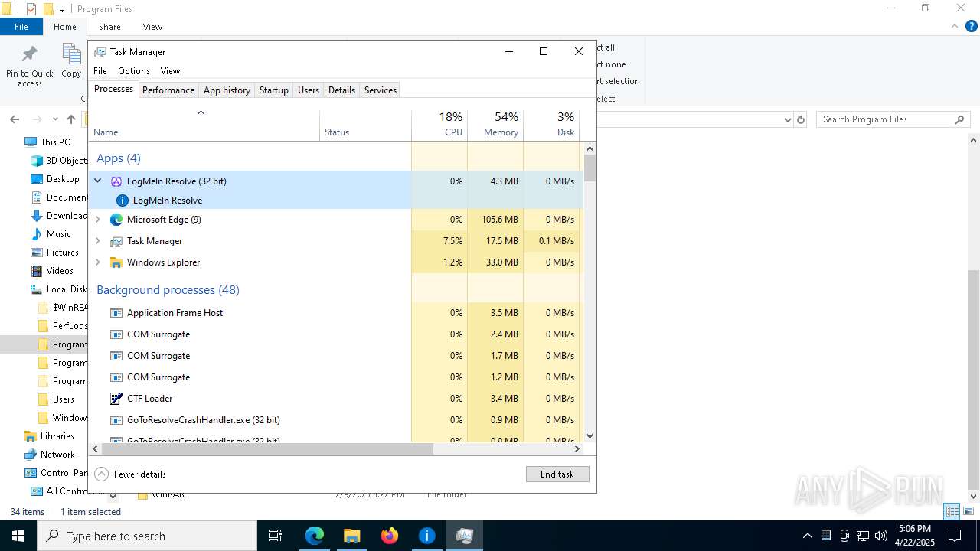Open Task Manager View menu
Viewport: 980px width, 551px height.
(170, 71)
